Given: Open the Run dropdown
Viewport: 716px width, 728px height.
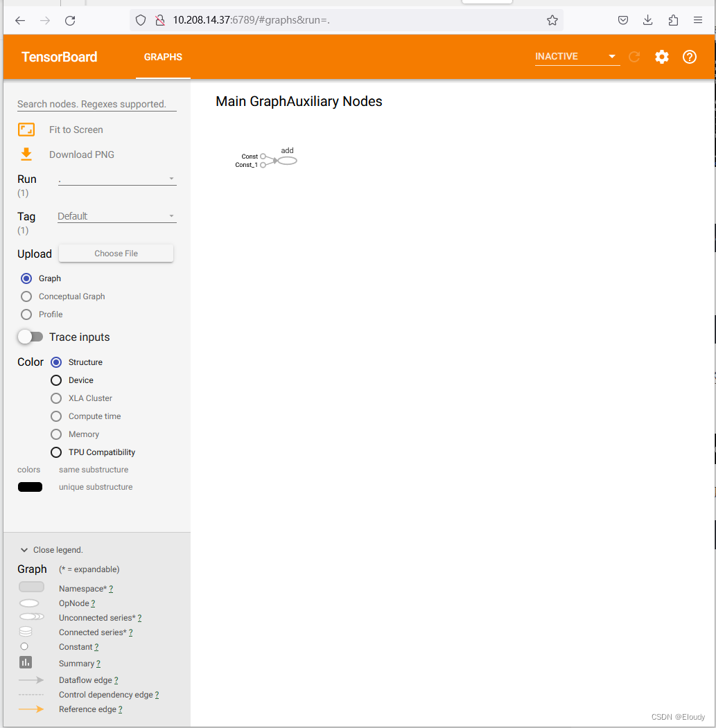Looking at the screenshot, I should coord(116,179).
